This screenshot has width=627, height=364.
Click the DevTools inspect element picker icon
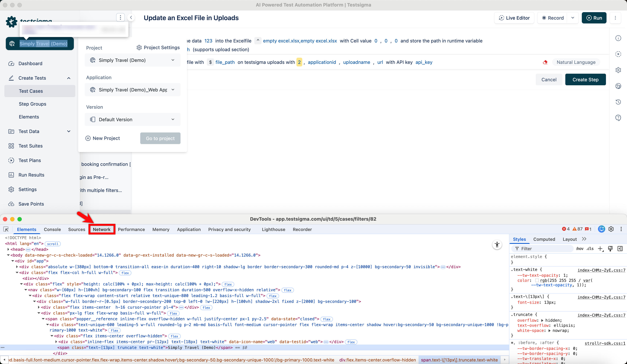pyautogui.click(x=6, y=229)
